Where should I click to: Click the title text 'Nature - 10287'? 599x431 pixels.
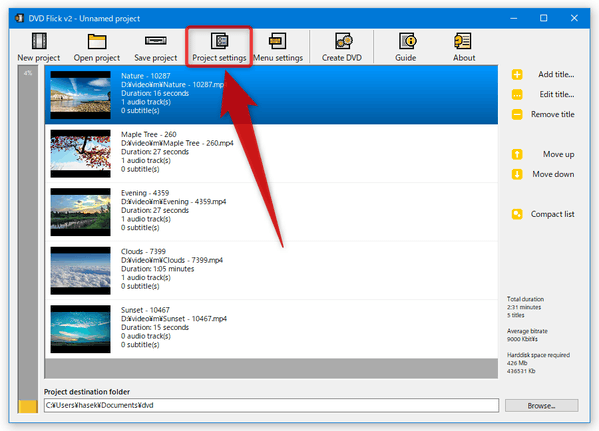point(146,76)
